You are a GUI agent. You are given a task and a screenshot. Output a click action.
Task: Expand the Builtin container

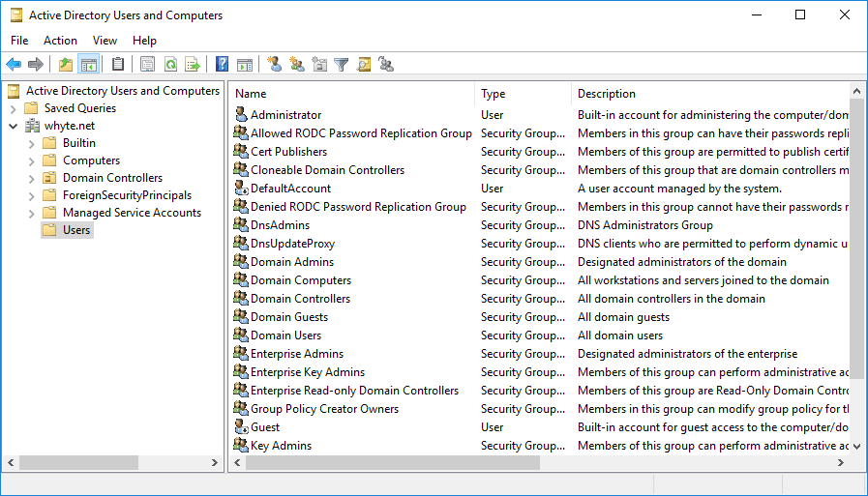click(x=32, y=144)
